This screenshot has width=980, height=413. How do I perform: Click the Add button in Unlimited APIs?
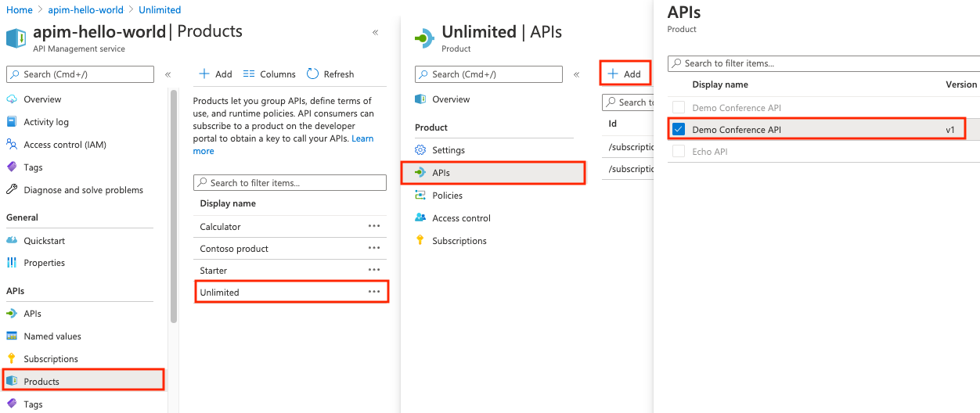pyautogui.click(x=625, y=74)
